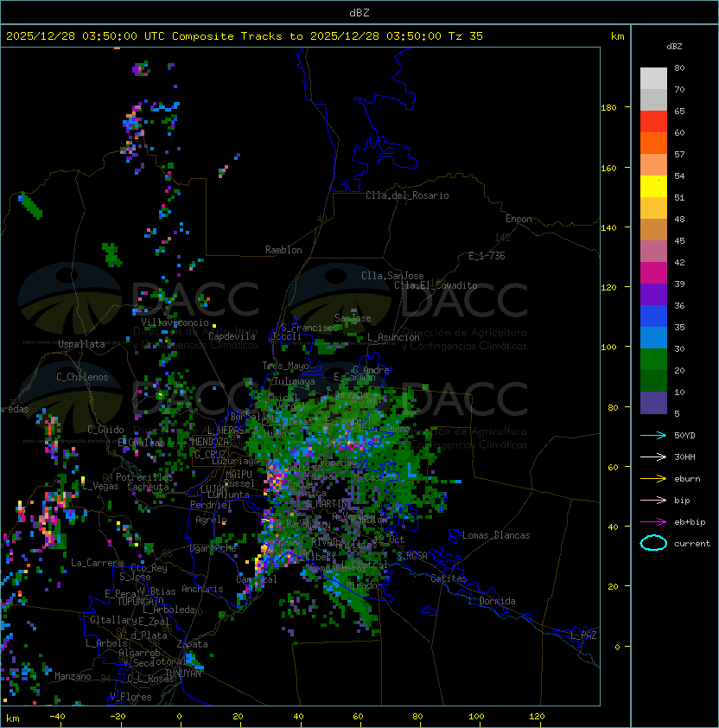Click the magenta 42 dBZ color swatch
Viewport: 719px width, 728px height.
click(653, 273)
